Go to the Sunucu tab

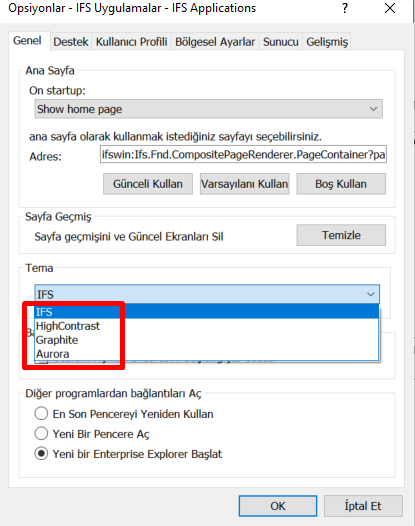click(x=281, y=42)
